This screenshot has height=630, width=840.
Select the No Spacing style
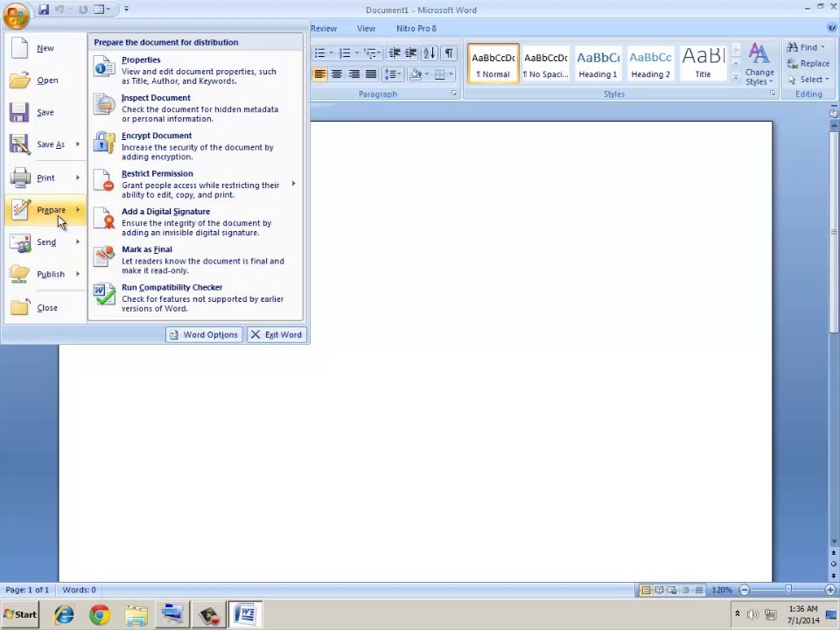[x=545, y=64]
